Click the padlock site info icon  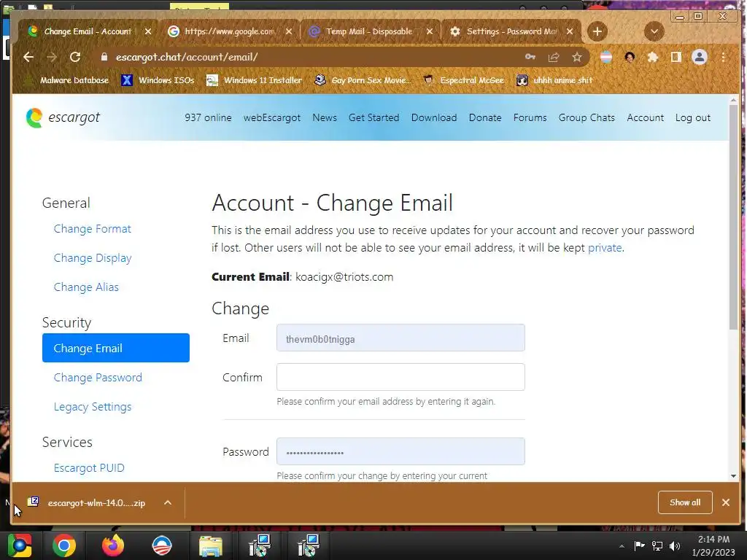pyautogui.click(x=104, y=57)
